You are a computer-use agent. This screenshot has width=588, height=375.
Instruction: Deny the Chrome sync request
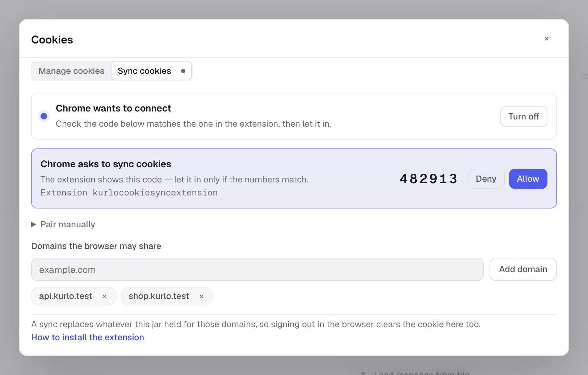tap(486, 179)
